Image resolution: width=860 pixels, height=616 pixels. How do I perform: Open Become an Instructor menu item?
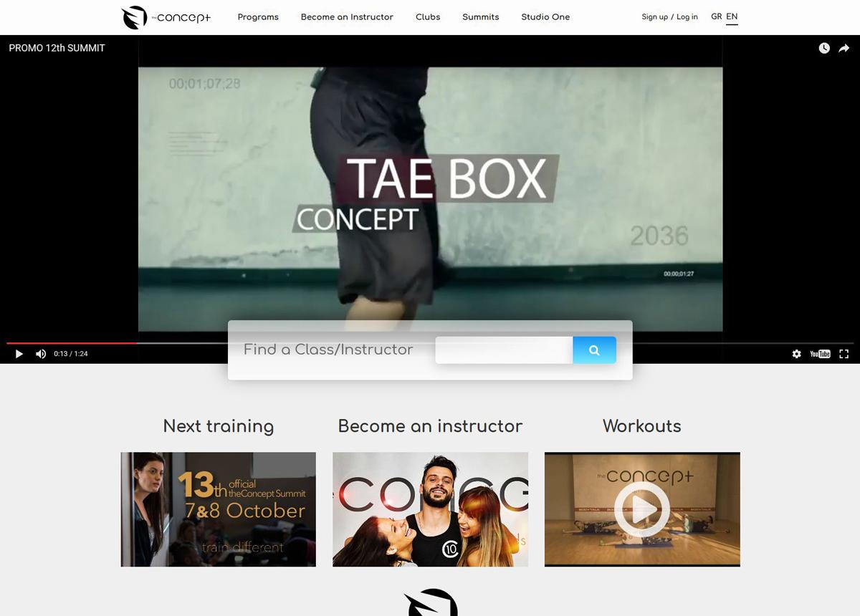[x=347, y=17]
